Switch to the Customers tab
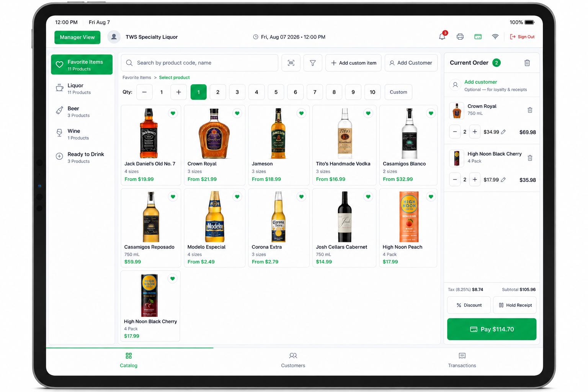Screen dimensions: 588x392 293,360
